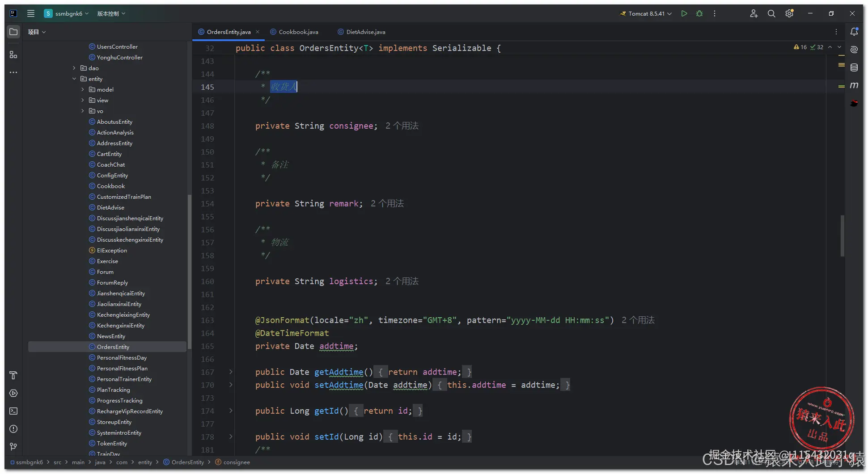Viewport: 868px width, 474px height.
Task: Open Tomcat 8.5.41 run configuration dropdown
Action: (x=646, y=13)
